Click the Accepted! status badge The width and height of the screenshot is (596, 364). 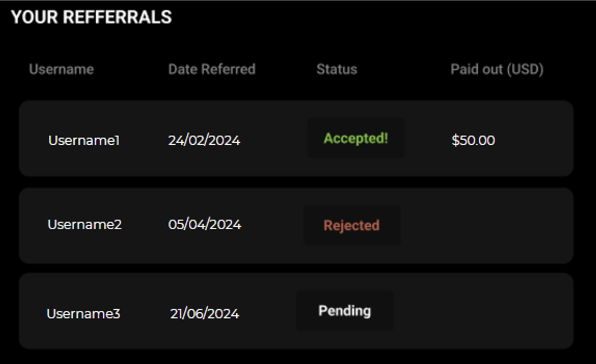[356, 137]
